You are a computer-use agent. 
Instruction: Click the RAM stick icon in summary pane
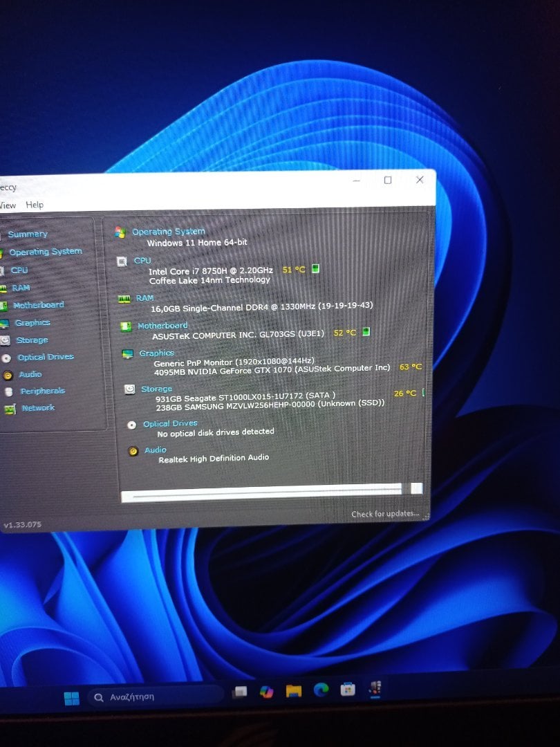click(124, 299)
